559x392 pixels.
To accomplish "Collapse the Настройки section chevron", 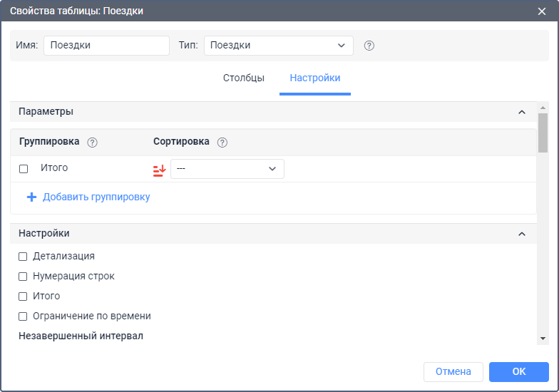I will 521,234.
